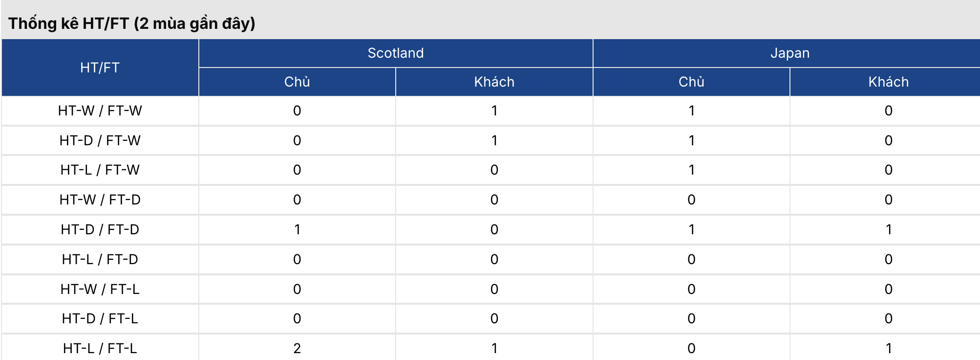Click the HT-L / FT-L row label
Screen dimensions: 980x360
[x=100, y=348]
